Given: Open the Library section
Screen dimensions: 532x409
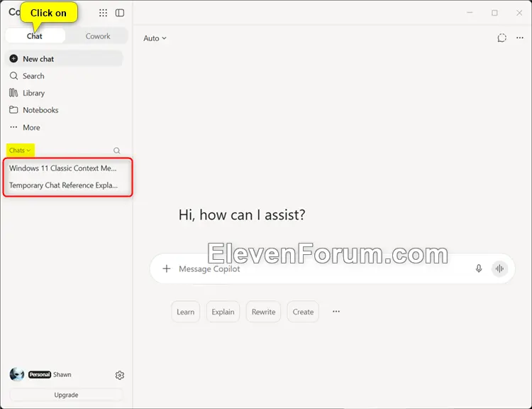Looking at the screenshot, I should (27, 93).
